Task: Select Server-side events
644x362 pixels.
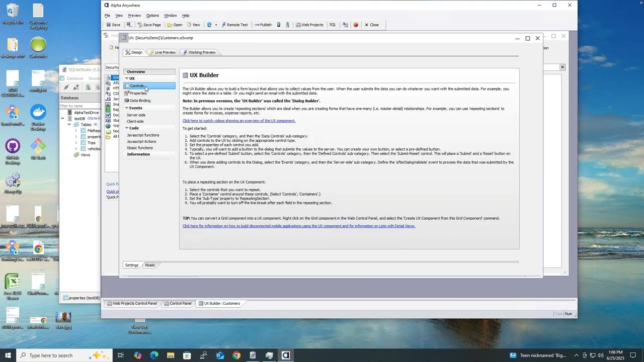Action: click(136, 115)
